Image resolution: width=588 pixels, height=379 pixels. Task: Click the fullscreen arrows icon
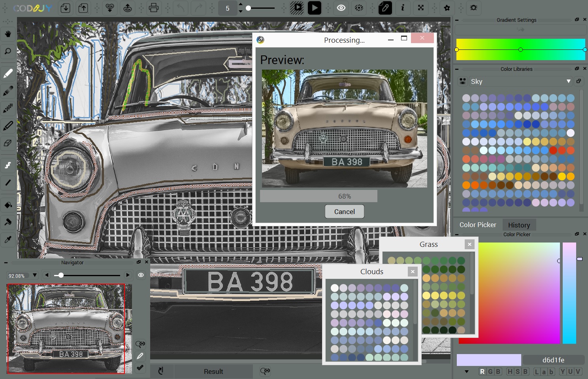[421, 8]
